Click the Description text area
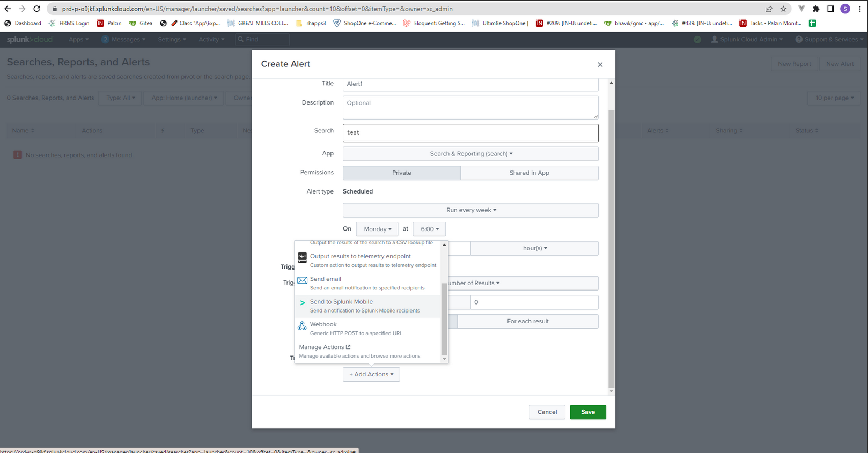The width and height of the screenshot is (868, 453). pyautogui.click(x=470, y=108)
